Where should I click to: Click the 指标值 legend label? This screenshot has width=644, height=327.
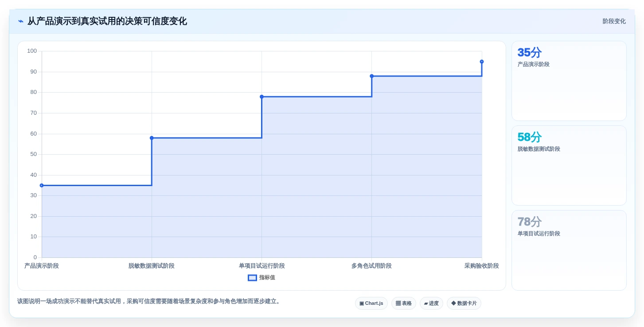(x=267, y=278)
